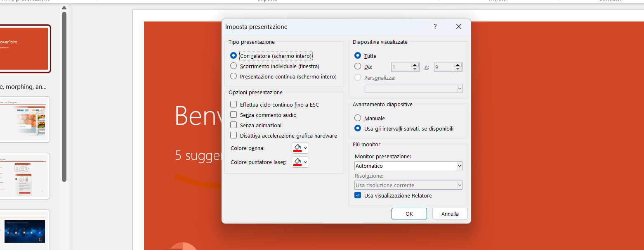
Task: Open the Designer slide thumbnail
Action: (25, 119)
